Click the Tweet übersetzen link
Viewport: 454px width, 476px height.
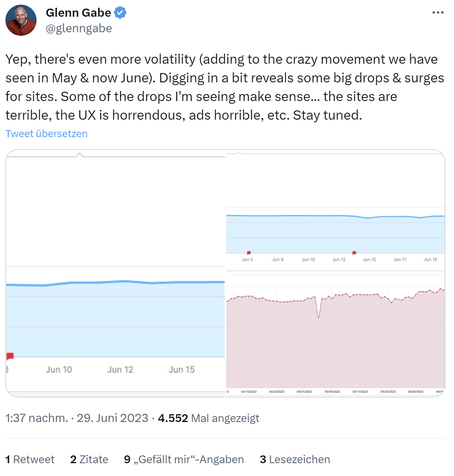pyautogui.click(x=46, y=134)
